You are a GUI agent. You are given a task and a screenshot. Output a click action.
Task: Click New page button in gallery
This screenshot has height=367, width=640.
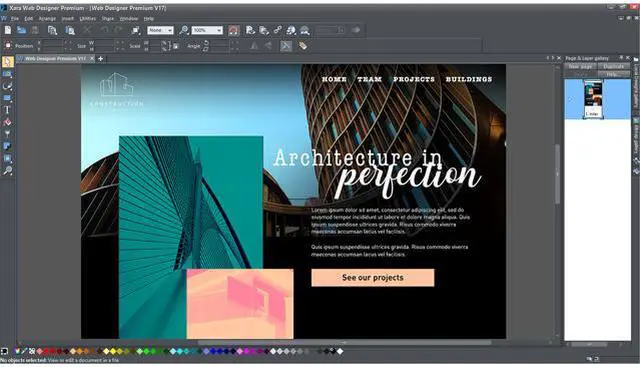pyautogui.click(x=580, y=67)
